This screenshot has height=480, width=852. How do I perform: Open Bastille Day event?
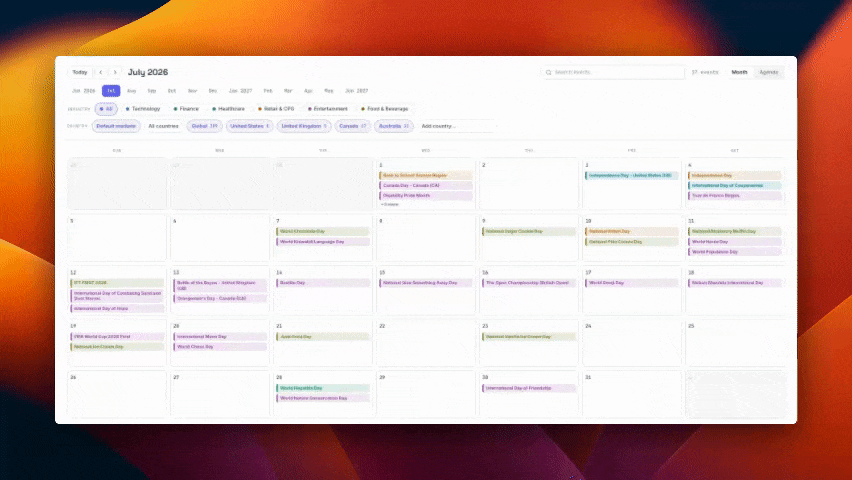click(323, 283)
